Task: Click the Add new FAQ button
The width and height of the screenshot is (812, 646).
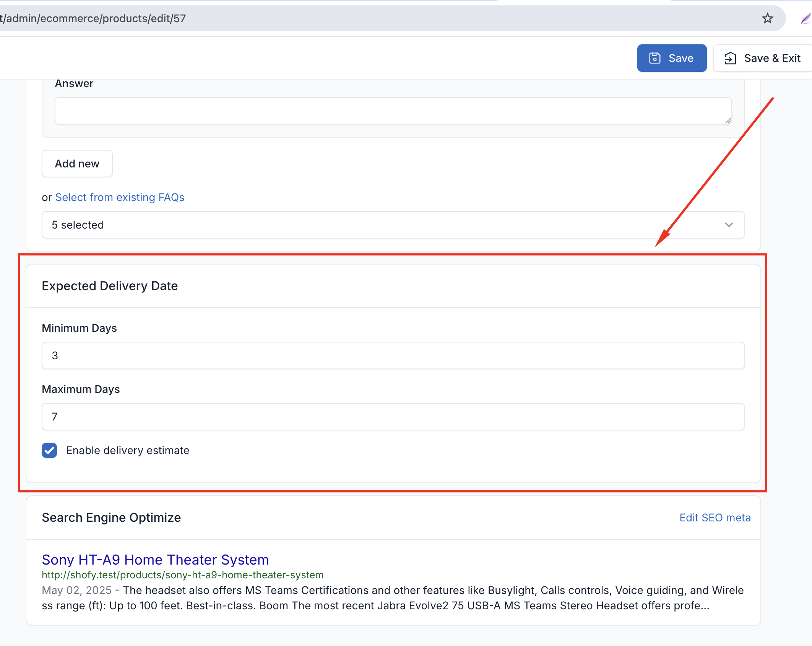Action: [77, 164]
